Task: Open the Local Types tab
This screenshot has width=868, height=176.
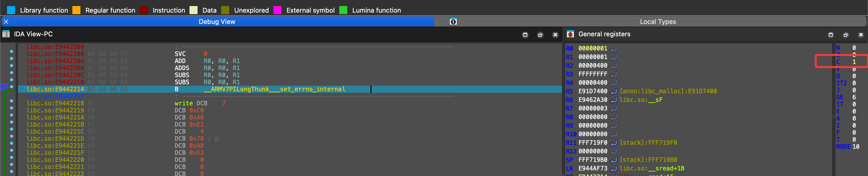Action: pyautogui.click(x=657, y=22)
